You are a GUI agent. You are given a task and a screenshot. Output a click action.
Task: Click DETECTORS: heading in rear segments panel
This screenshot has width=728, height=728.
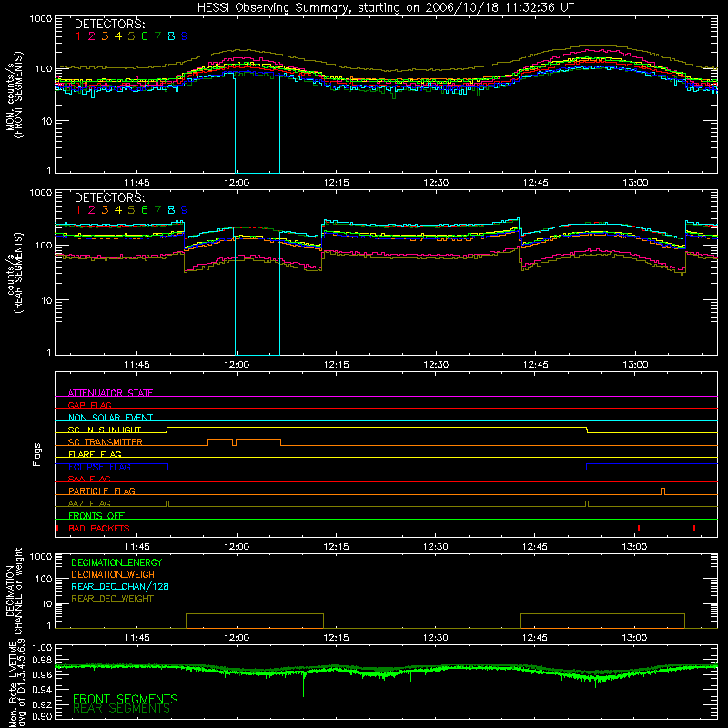(110, 197)
